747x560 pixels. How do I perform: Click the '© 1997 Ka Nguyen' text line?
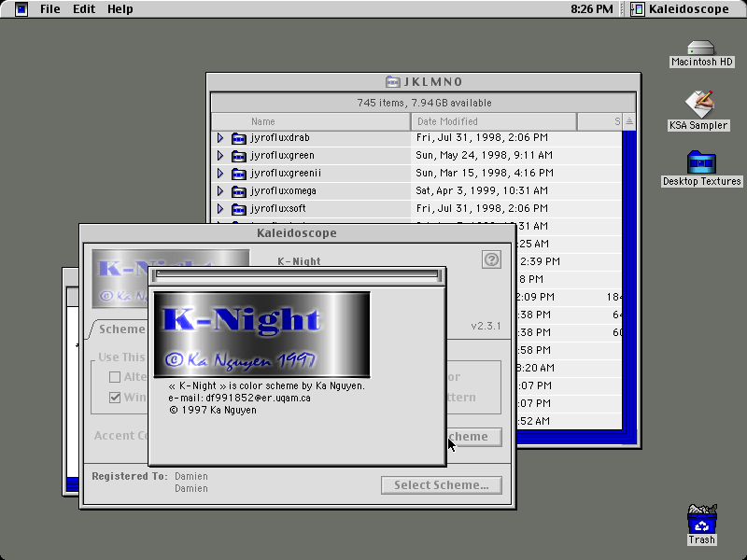click(213, 410)
